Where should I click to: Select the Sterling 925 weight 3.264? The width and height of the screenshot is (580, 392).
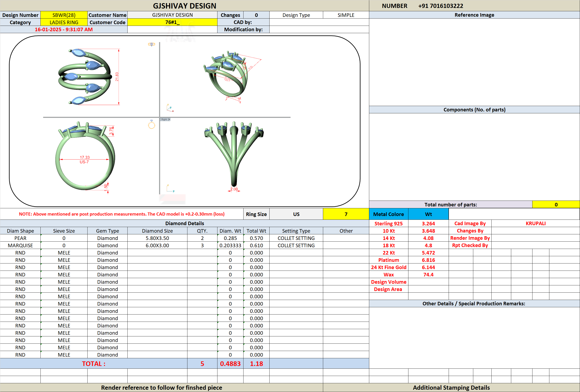[x=428, y=223]
